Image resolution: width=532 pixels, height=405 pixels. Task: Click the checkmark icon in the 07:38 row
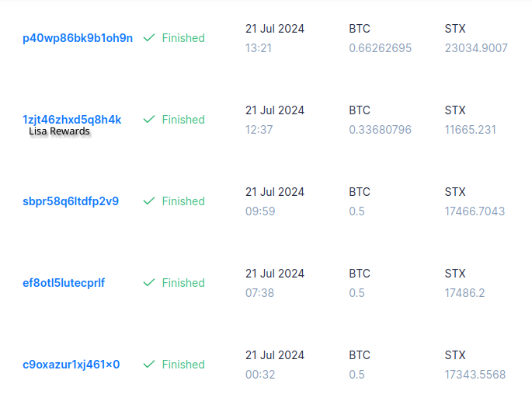(x=149, y=283)
